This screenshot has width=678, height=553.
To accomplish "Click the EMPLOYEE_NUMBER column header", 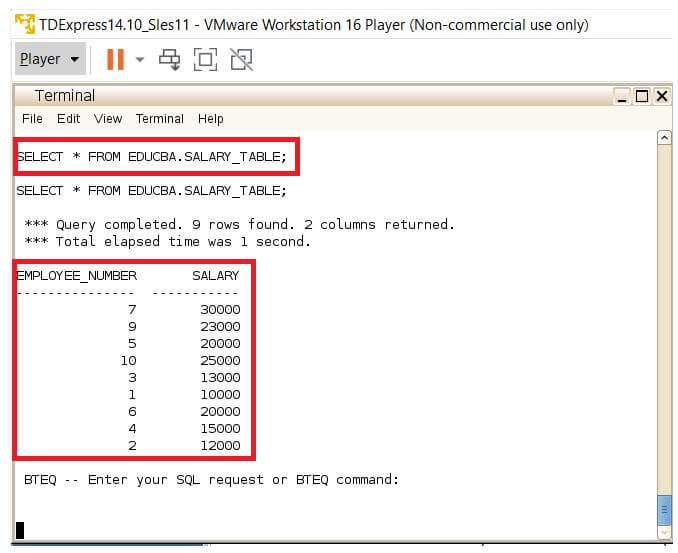I will (x=77, y=275).
